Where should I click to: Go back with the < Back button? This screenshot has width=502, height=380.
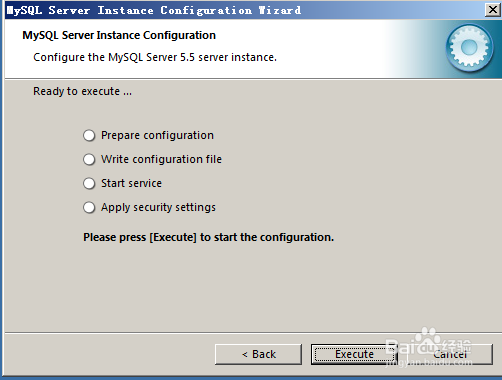[x=258, y=354]
